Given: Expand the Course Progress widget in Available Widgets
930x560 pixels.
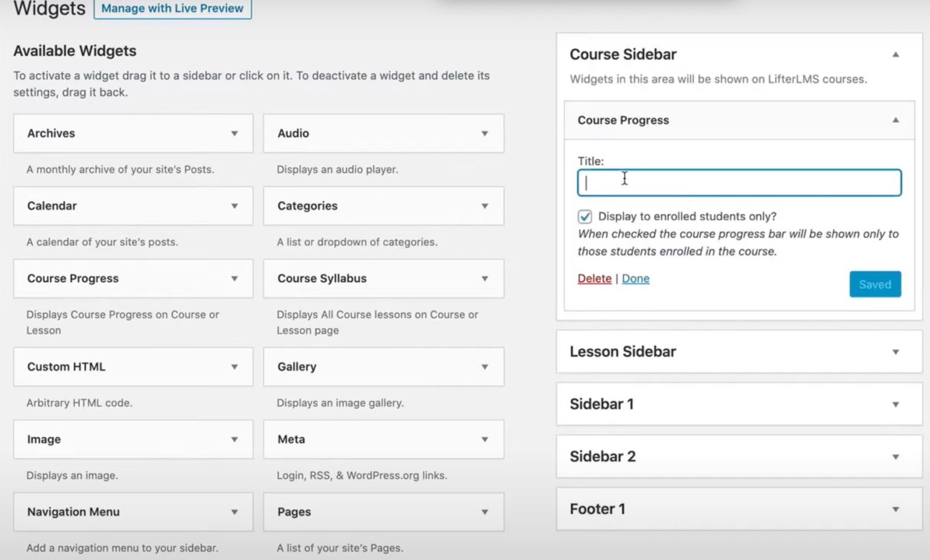Looking at the screenshot, I should [x=236, y=278].
